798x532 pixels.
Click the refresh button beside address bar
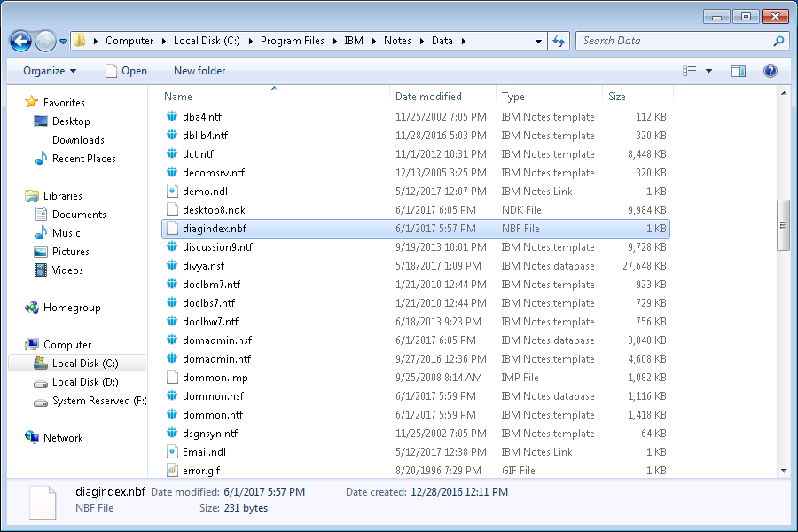click(x=559, y=41)
